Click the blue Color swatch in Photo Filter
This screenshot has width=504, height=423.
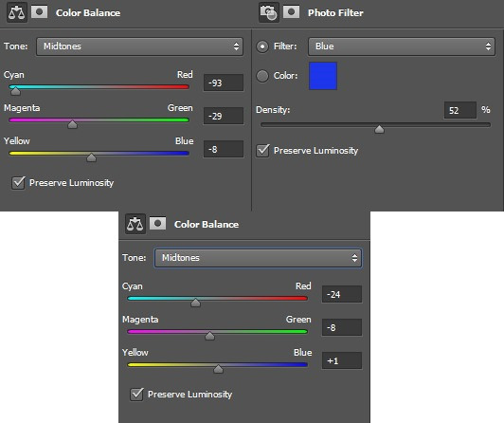[323, 76]
